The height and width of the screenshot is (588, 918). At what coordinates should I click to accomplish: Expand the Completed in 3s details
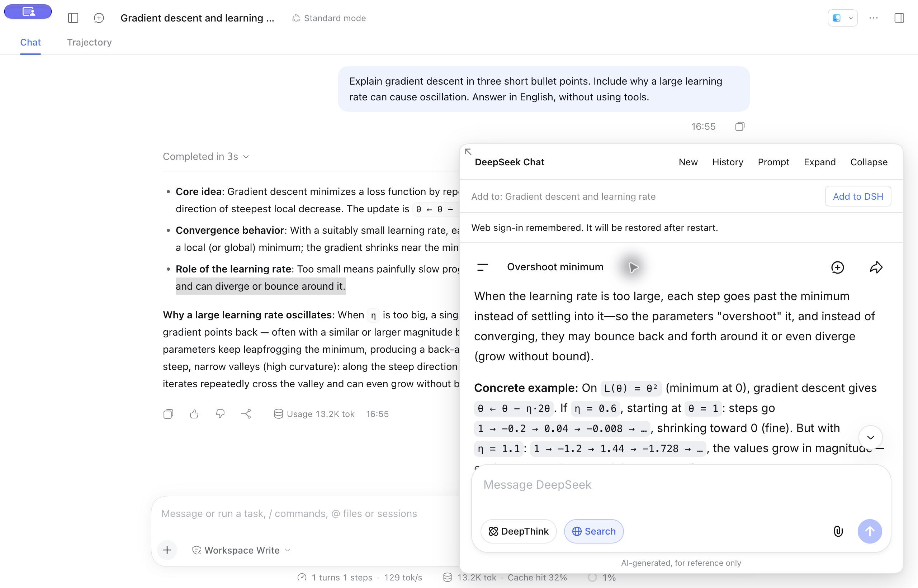coord(206,157)
